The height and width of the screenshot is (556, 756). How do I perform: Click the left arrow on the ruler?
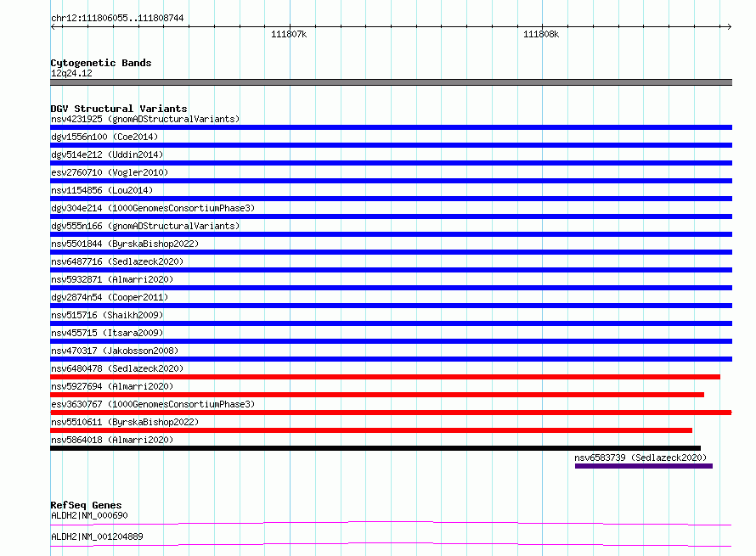pos(54,26)
